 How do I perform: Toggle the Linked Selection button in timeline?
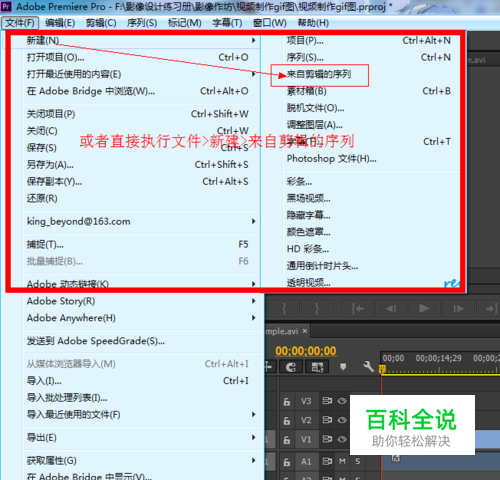[317, 367]
